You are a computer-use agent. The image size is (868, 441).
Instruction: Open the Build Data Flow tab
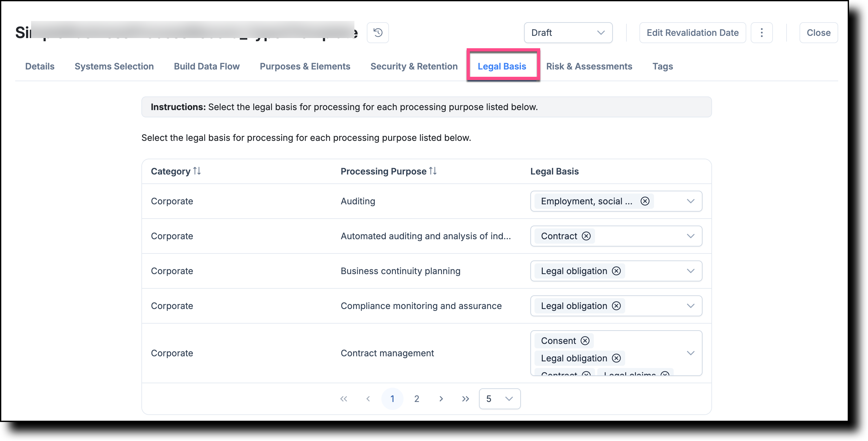click(207, 66)
